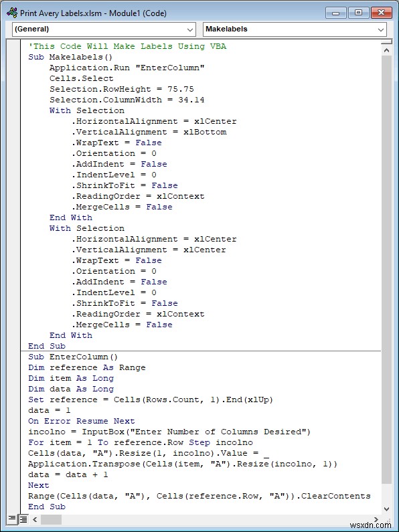399x532 pixels.
Task: Click the For item = 1 To reference.Row line
Action: pyautogui.click(x=141, y=442)
